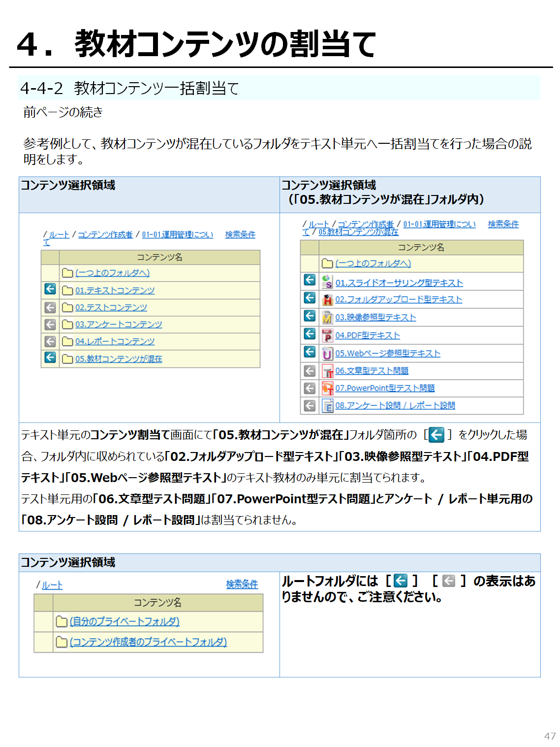Image resolution: width=560 pixels, height=747 pixels.
Task: Click the 05.Webページ参照型テキスト file icon
Action: (x=327, y=354)
